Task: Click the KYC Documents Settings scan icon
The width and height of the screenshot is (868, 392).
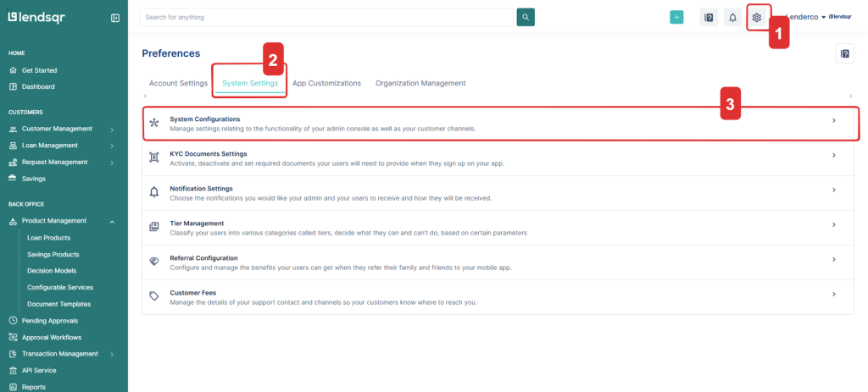Action: click(154, 157)
